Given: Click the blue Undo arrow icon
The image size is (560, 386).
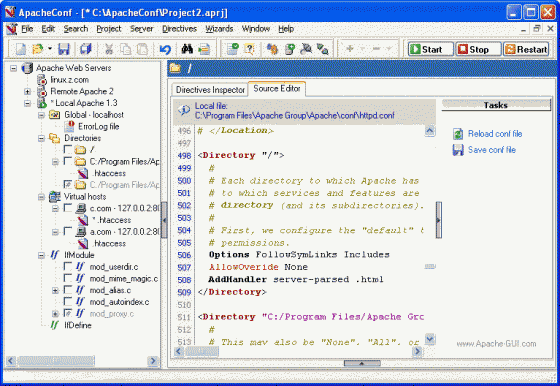Looking at the screenshot, I should (x=165, y=49).
